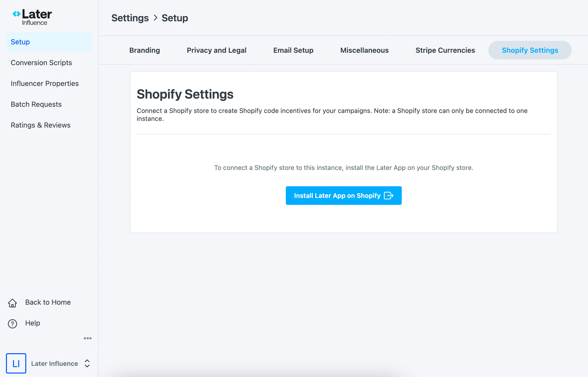
Task: Select the Miscellaneous tab
Action: click(364, 50)
